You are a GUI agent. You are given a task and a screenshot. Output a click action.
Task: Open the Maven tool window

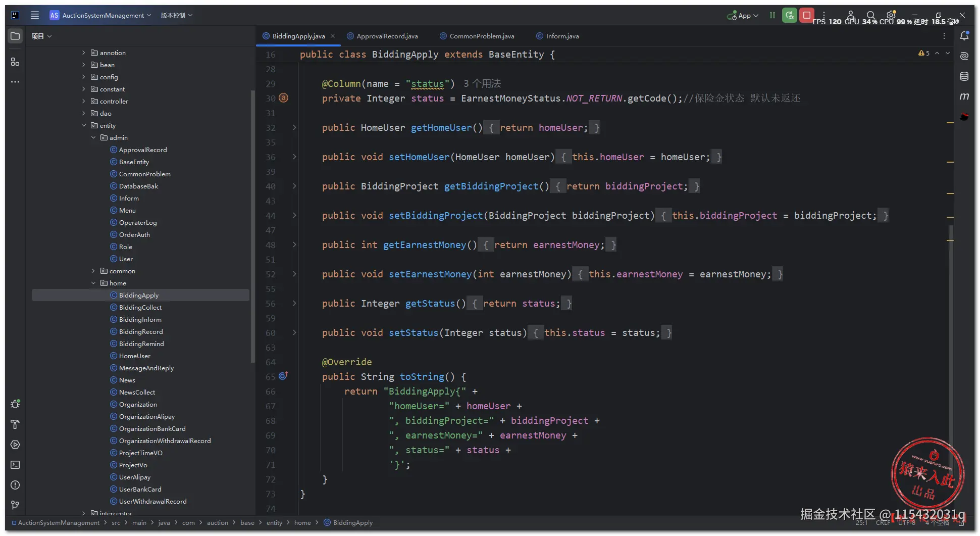coord(964,96)
